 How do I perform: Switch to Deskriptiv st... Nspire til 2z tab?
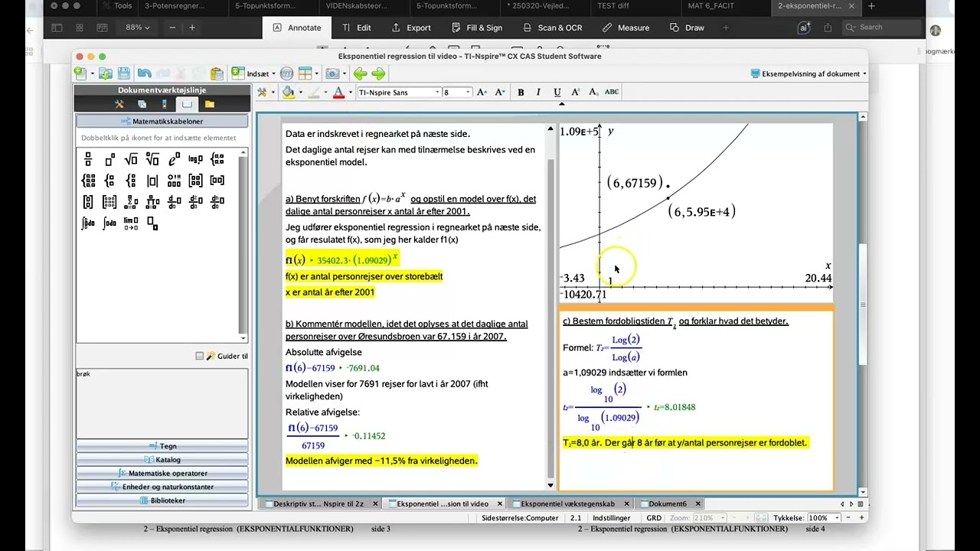click(318, 504)
